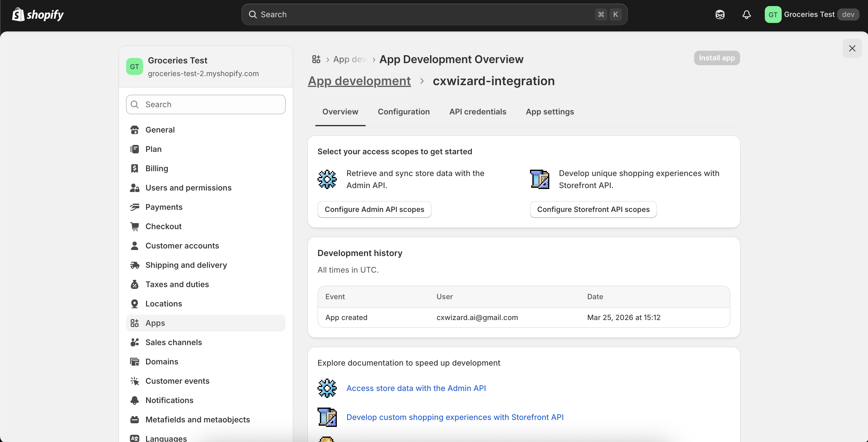Open General settings from sidebar
This screenshot has width=868, height=442.
pos(160,130)
